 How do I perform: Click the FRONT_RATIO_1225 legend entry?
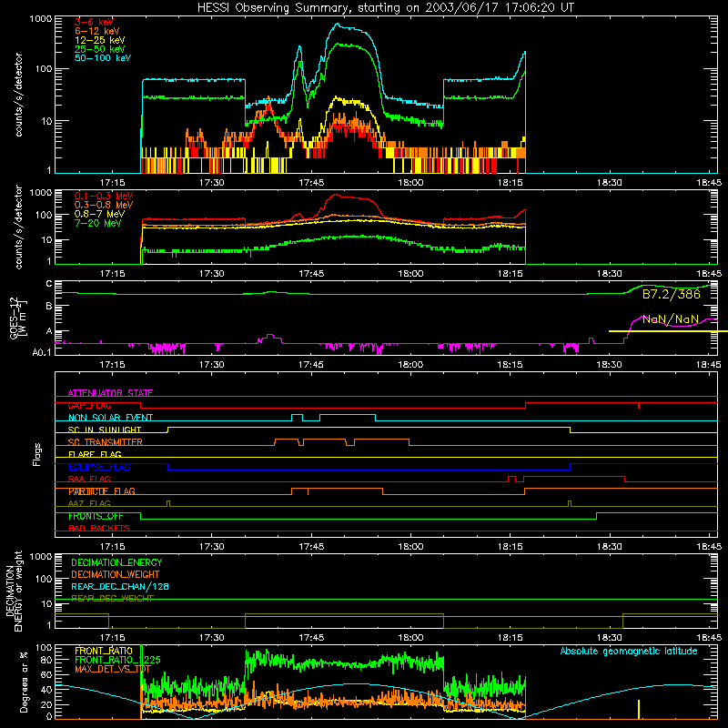[117, 660]
